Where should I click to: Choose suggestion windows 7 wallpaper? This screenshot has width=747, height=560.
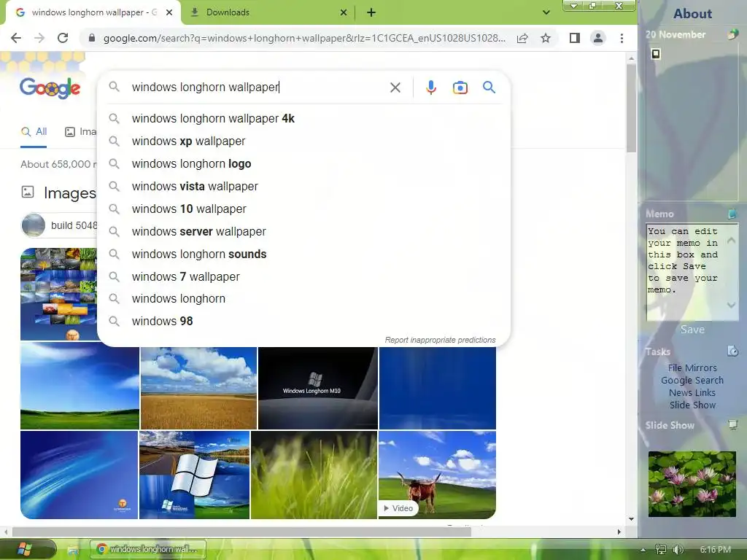click(303, 276)
